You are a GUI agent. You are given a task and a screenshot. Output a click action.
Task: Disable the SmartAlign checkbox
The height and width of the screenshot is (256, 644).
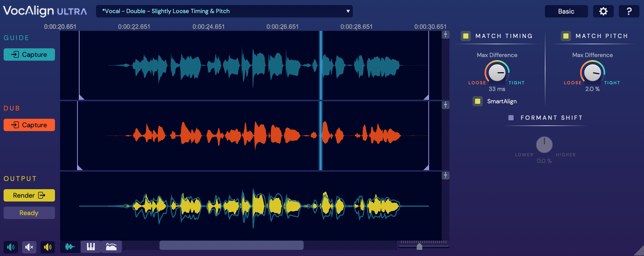[x=477, y=101]
